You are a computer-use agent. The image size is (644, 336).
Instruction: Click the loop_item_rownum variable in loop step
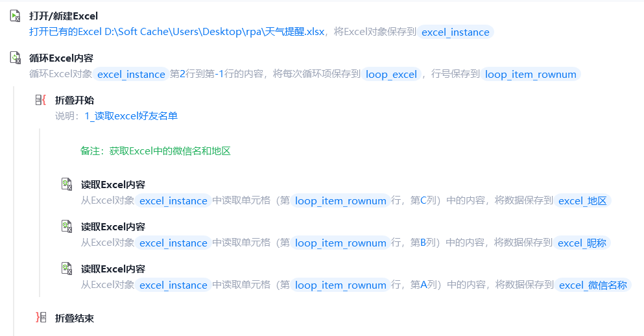pos(531,75)
